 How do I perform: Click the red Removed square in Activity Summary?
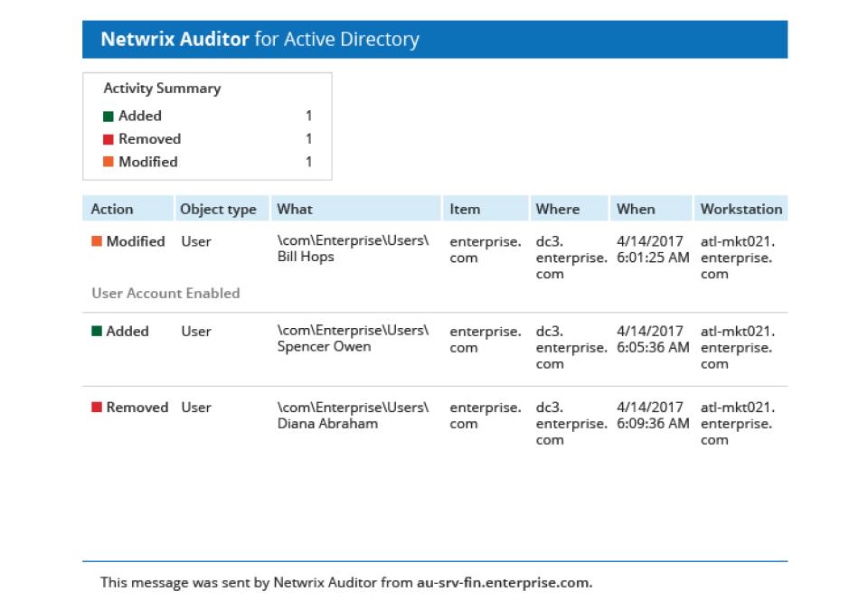(x=108, y=139)
